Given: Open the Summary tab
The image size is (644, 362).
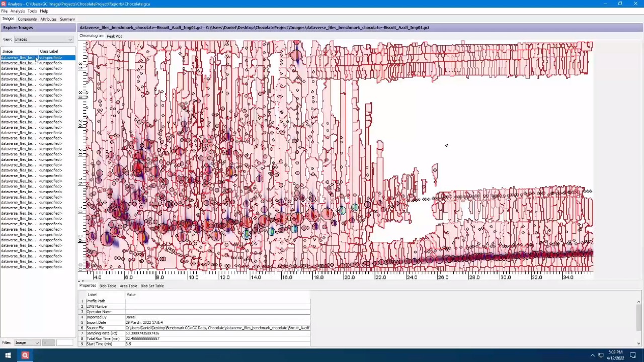Looking at the screenshot, I should coord(67,19).
